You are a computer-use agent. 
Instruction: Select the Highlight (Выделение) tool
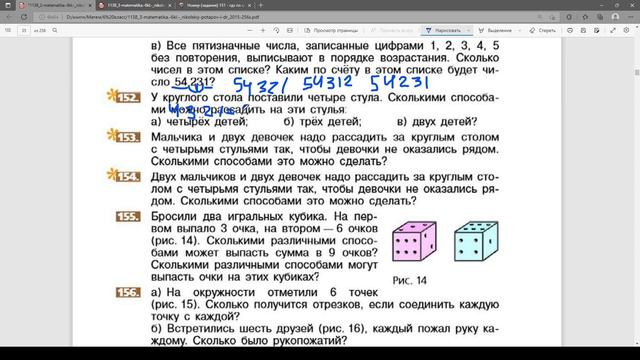click(x=495, y=30)
